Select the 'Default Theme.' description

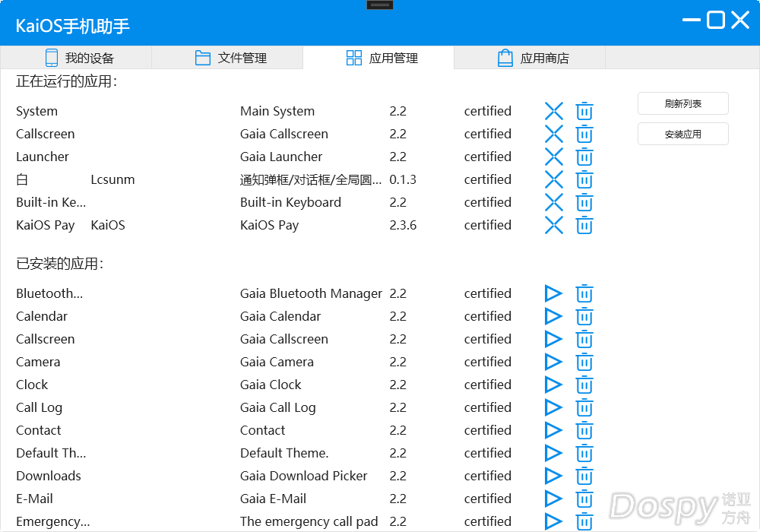284,453
